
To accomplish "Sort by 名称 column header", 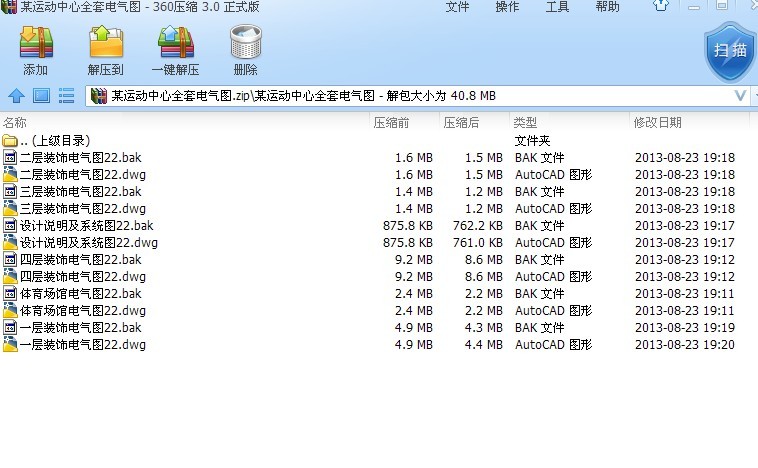I will click(x=15, y=123).
